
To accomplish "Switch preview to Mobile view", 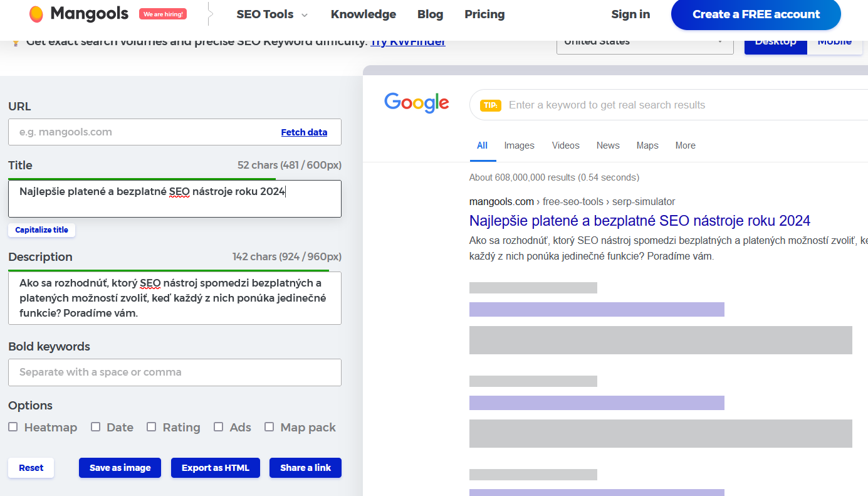I will (835, 44).
